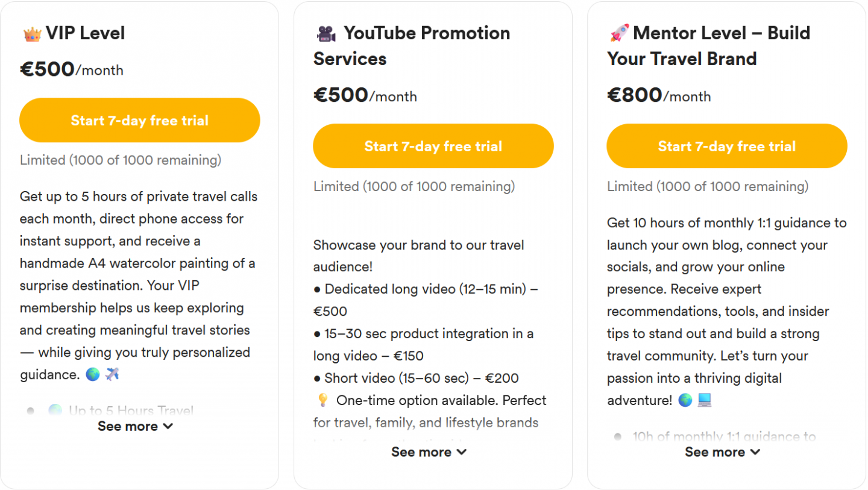
Task: Click the globe emoji in VIP description
Action: click(93, 375)
